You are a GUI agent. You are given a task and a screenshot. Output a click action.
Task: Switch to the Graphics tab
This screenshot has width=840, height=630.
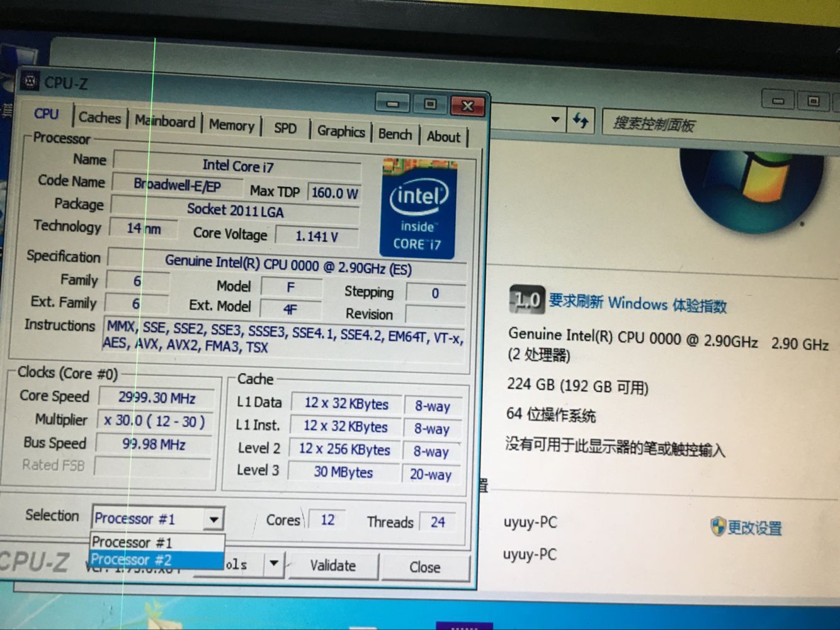[x=341, y=131]
